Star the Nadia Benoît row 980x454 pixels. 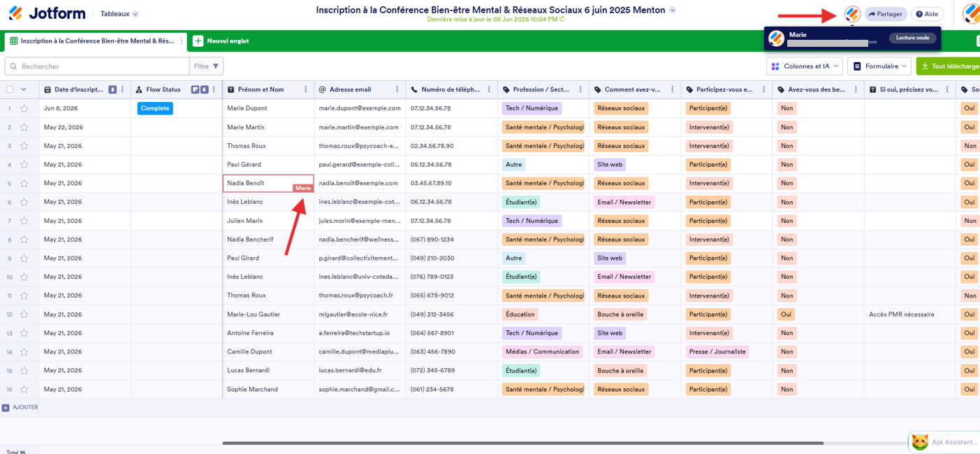(24, 183)
